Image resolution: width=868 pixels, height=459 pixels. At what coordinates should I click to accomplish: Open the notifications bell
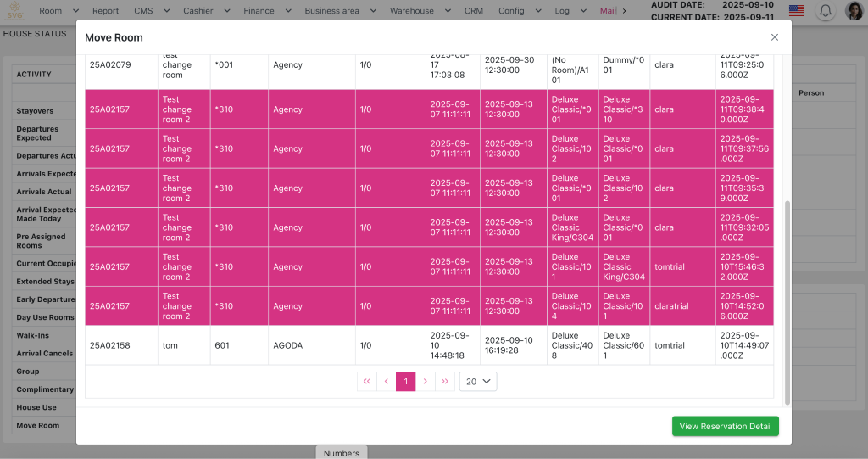pyautogui.click(x=824, y=11)
